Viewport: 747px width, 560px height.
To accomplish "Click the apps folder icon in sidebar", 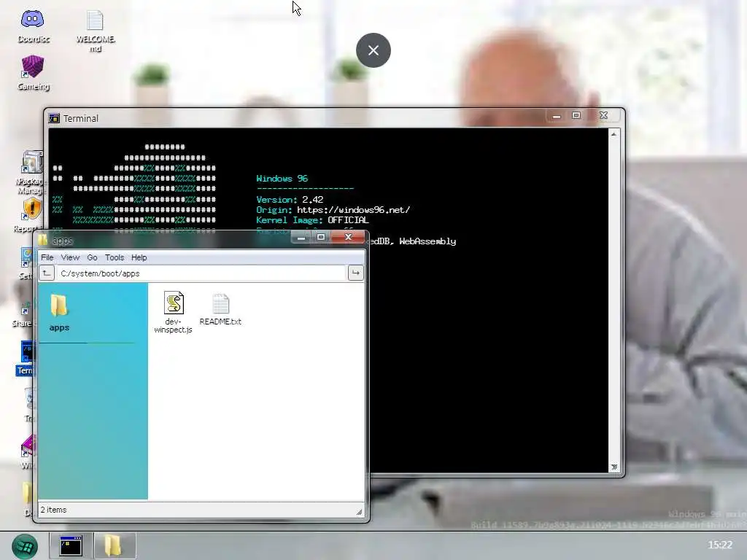I will tap(59, 306).
